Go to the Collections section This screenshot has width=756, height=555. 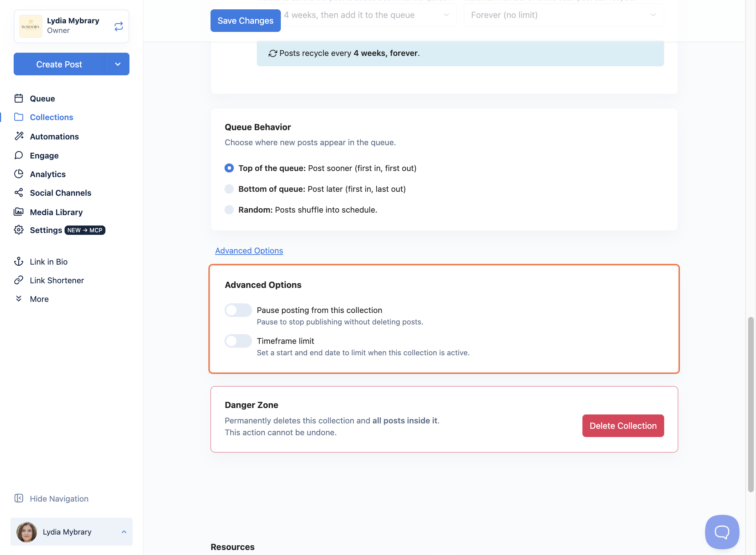(x=51, y=117)
